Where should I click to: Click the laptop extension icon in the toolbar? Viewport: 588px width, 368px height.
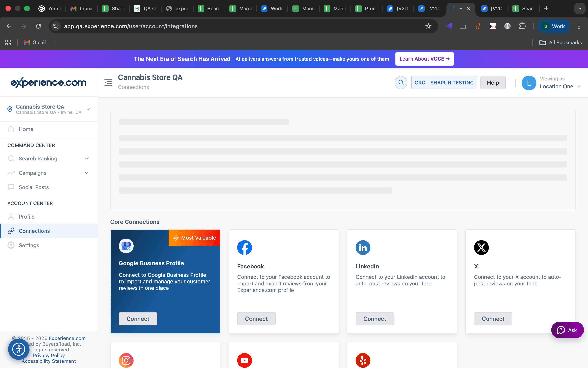pos(463,27)
